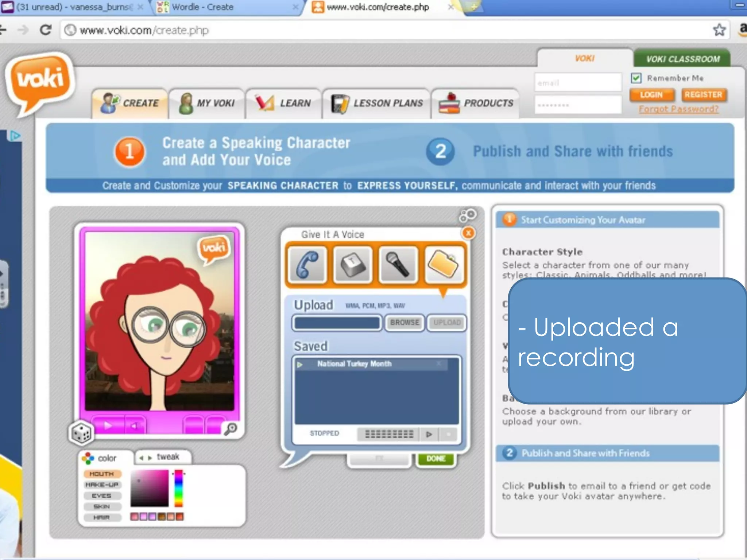Play the National Turkey Month saved audio

point(300,364)
